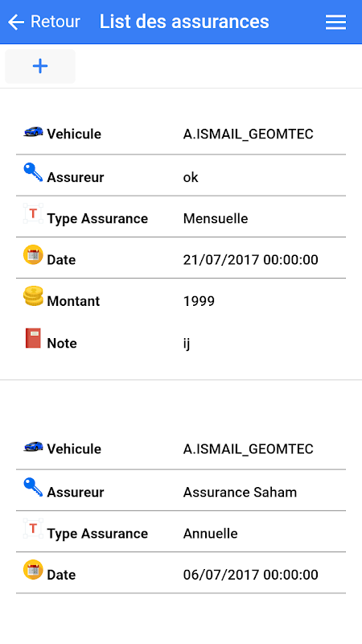Add a new assurance with plus button
362x644 pixels.
[x=40, y=66]
